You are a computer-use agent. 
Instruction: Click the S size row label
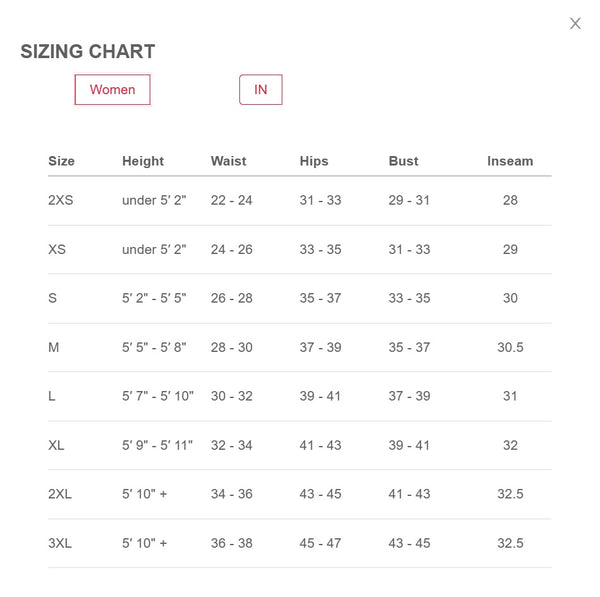52,298
